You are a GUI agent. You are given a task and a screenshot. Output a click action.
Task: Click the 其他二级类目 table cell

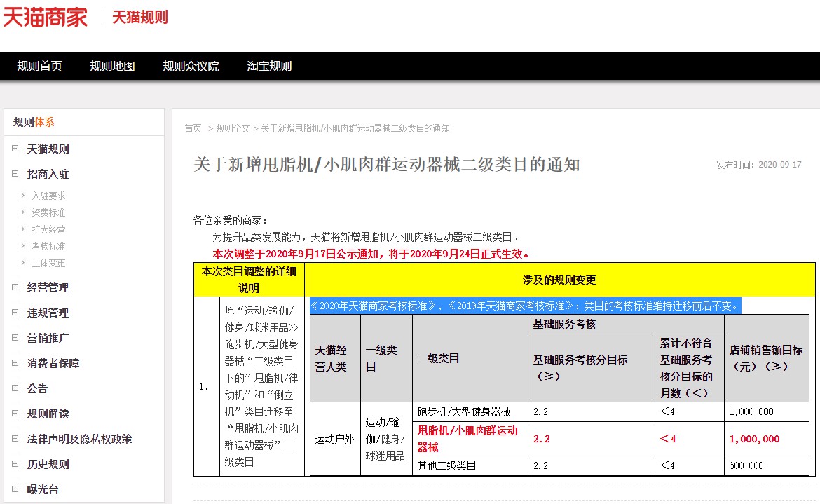click(471, 465)
